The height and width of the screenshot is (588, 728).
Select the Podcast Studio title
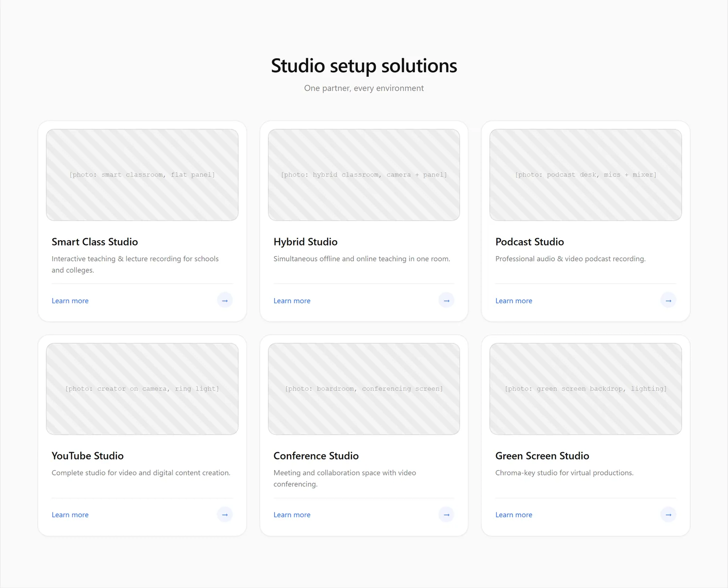pyautogui.click(x=530, y=242)
